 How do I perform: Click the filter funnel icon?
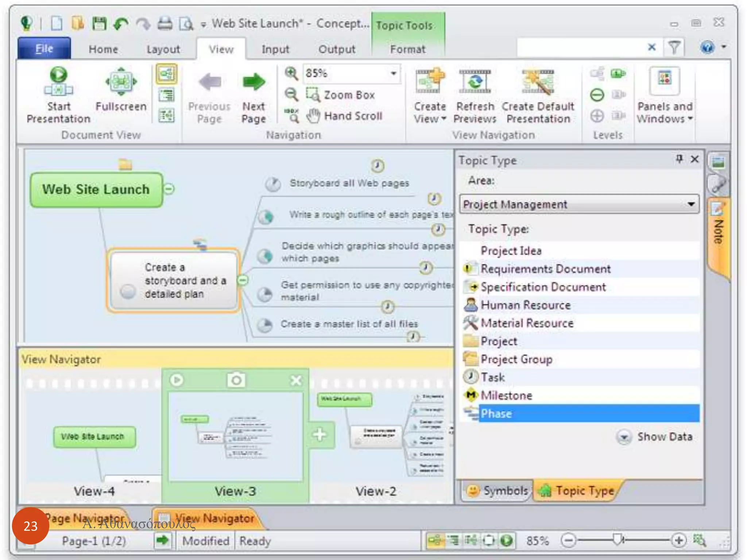[674, 47]
